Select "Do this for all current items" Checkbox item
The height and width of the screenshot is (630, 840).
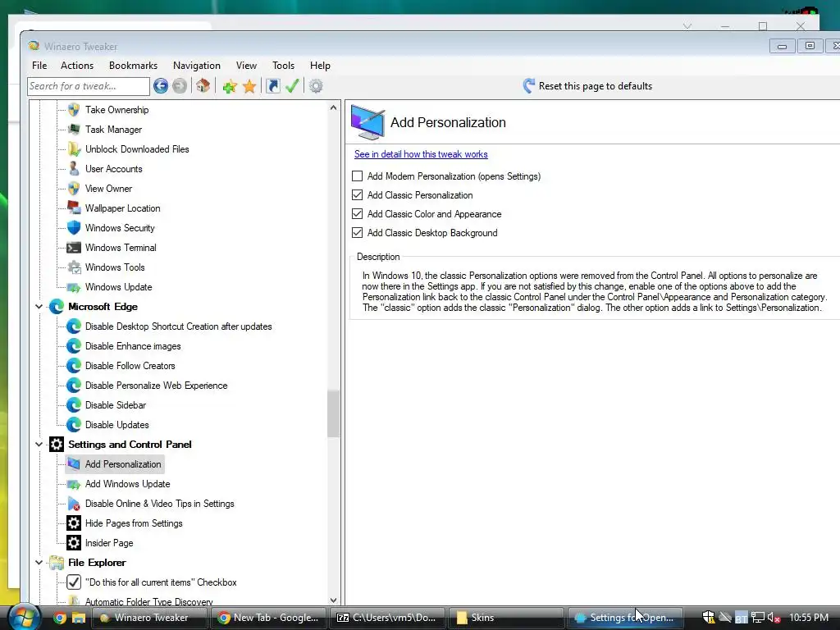click(161, 582)
